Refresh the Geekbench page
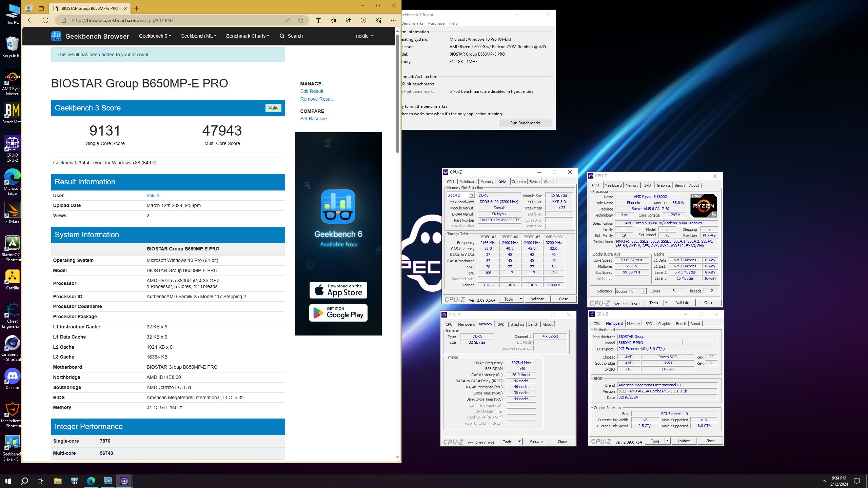This screenshot has width=868, height=488. pos(45,20)
